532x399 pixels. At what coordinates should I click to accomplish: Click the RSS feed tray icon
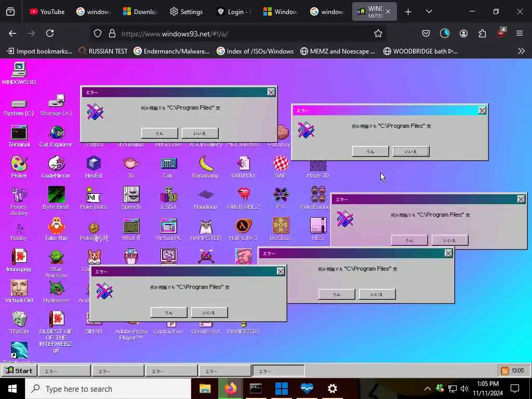click(x=504, y=370)
